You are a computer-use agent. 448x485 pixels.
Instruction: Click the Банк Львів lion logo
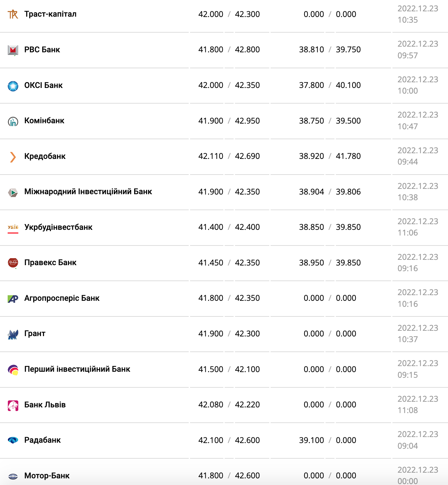click(x=13, y=405)
